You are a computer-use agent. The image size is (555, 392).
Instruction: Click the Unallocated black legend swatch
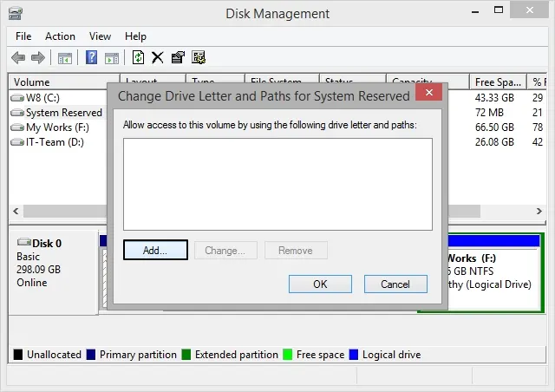[x=18, y=355]
